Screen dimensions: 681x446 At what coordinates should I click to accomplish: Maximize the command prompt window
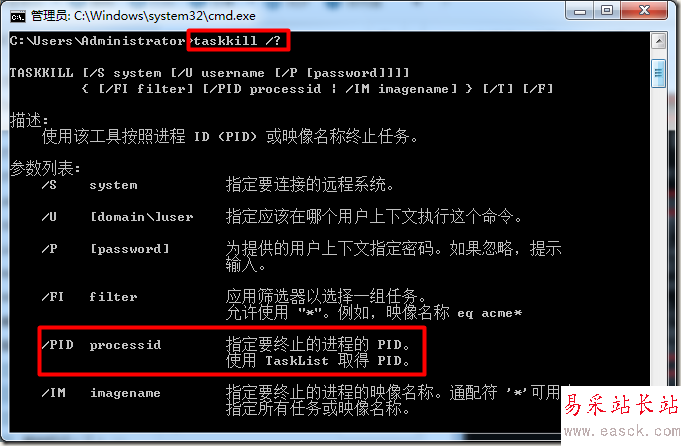[607, 11]
